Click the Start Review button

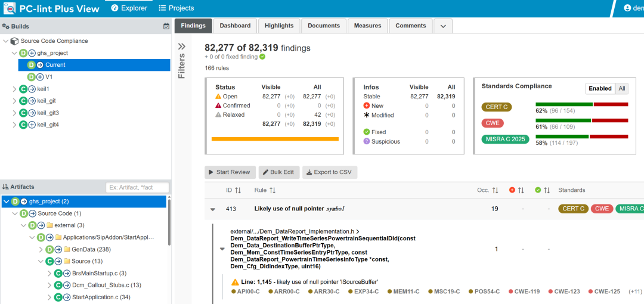click(x=230, y=172)
